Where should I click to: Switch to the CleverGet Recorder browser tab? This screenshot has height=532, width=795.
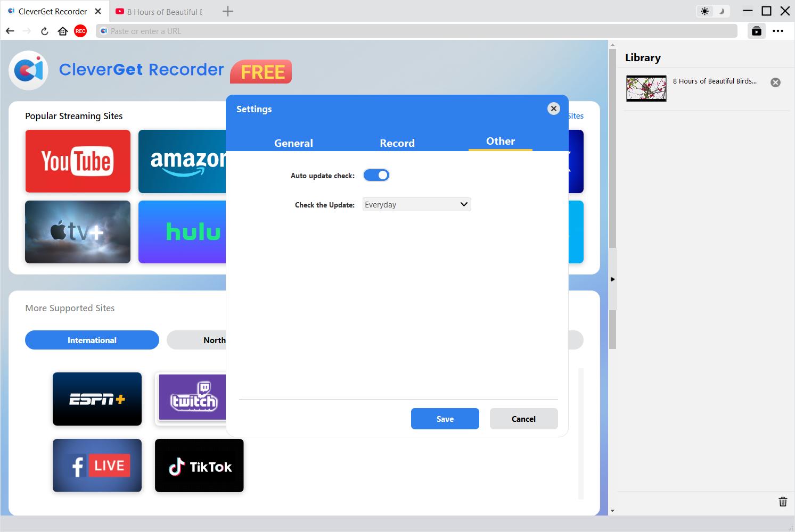tap(55, 11)
